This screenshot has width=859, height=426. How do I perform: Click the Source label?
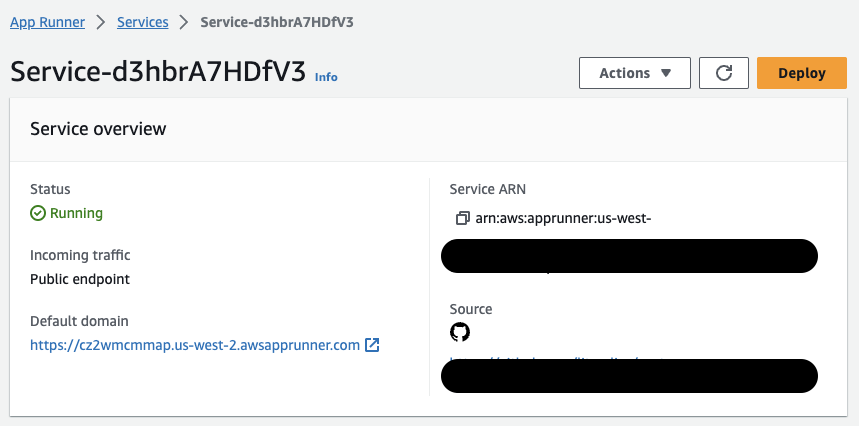(x=471, y=309)
